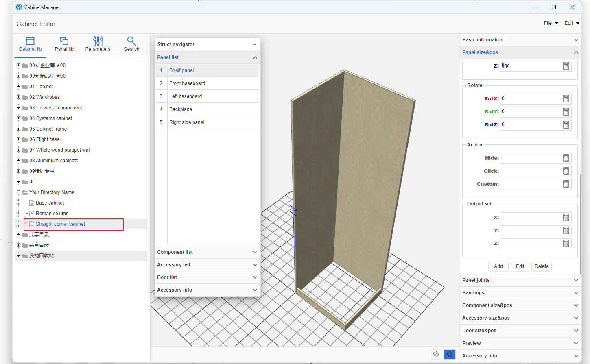The height and width of the screenshot is (364, 590).
Task: Collapse the Your Directory Name folder
Action: pos(18,192)
